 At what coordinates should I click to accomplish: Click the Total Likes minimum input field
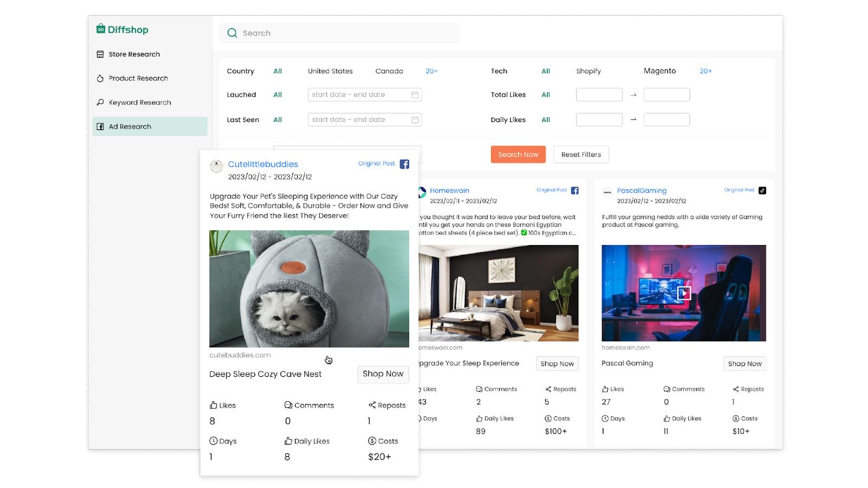599,95
